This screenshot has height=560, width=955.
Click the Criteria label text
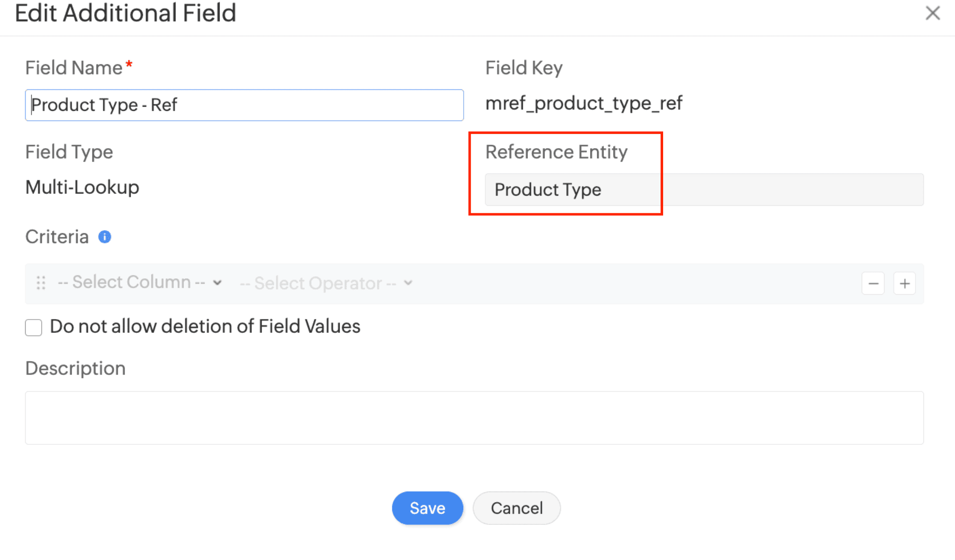[x=57, y=237]
